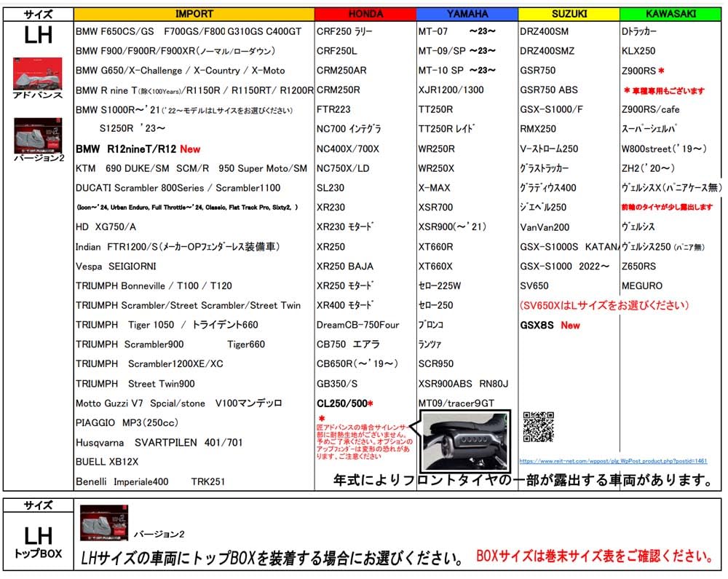This screenshot has height=579, width=728.
Task: Click the Indian FTR1200/S entry
Action: pos(178,247)
